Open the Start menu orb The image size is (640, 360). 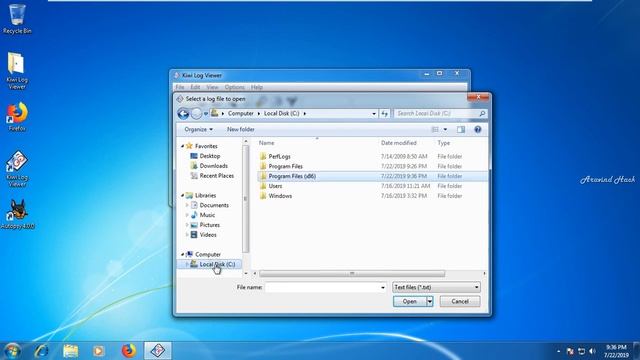[12, 351]
